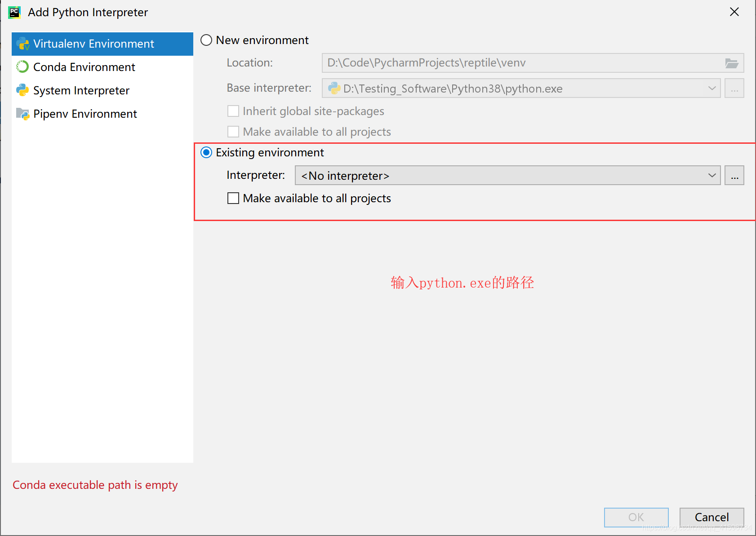The image size is (756, 536).
Task: Check Make available to all projects under Existing environment
Action: 233,198
